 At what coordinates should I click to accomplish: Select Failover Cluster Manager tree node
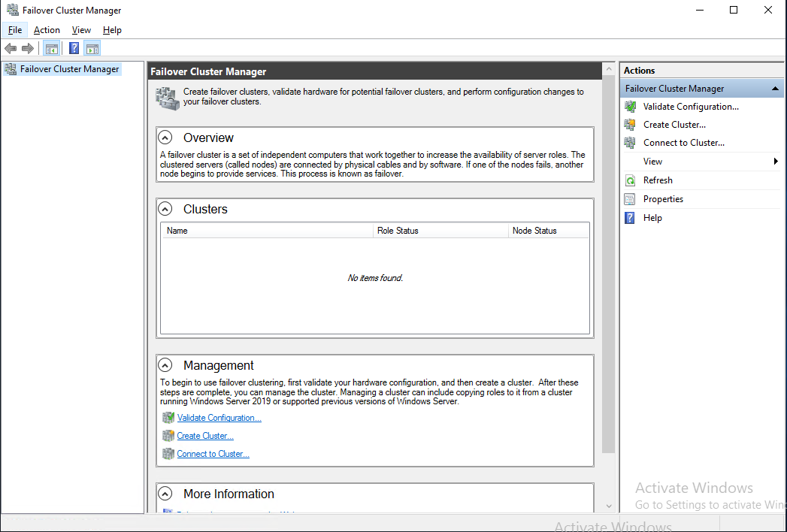(69, 69)
